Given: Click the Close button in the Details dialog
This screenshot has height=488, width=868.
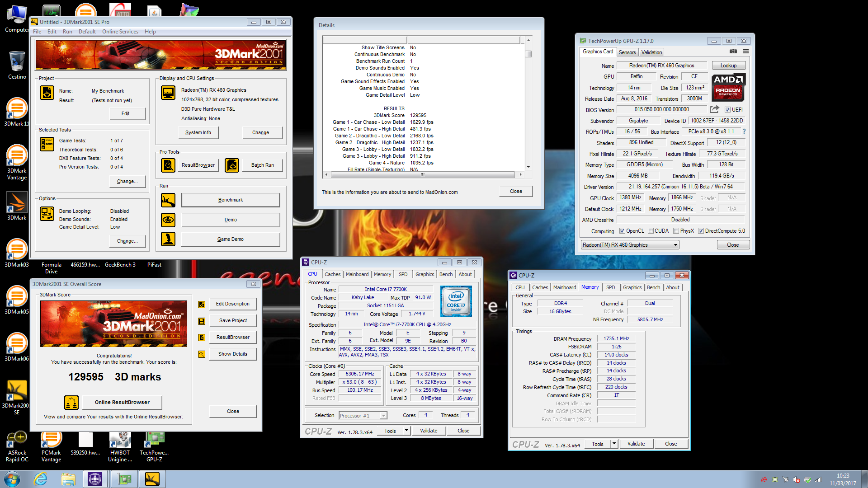Looking at the screenshot, I should (x=516, y=191).
